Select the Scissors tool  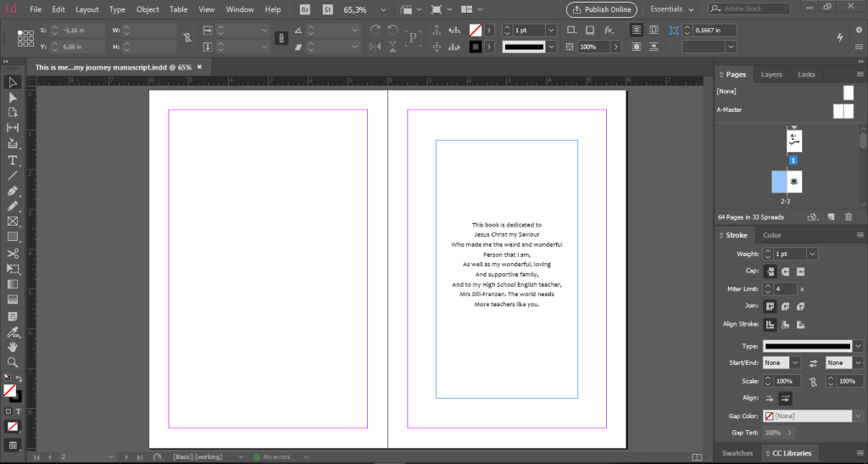point(13,253)
